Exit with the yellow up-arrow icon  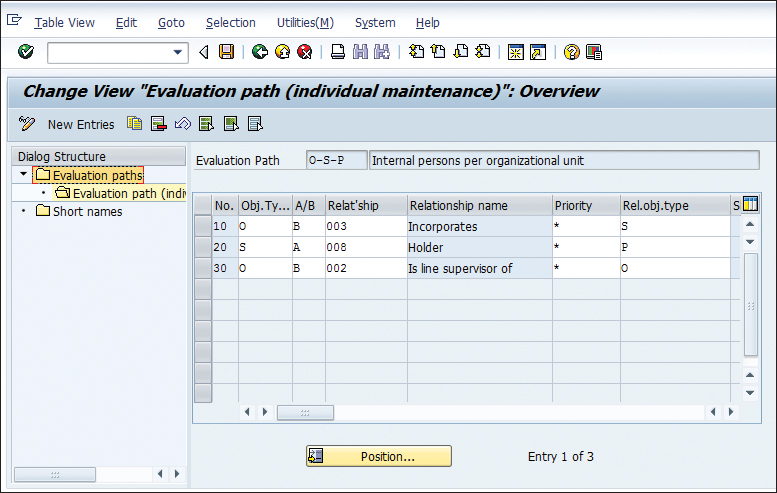coord(282,52)
